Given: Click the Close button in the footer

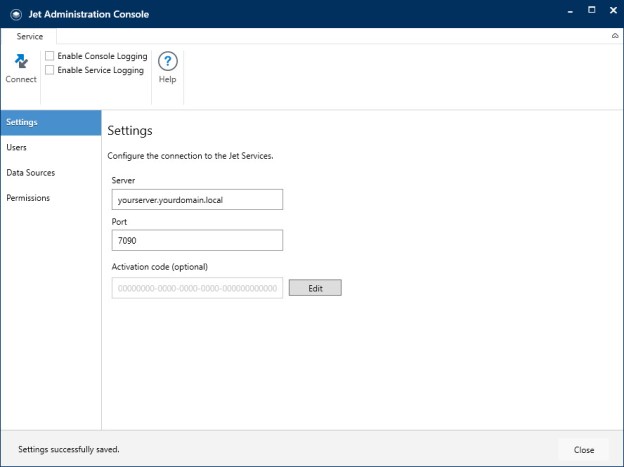Looking at the screenshot, I should [x=584, y=450].
